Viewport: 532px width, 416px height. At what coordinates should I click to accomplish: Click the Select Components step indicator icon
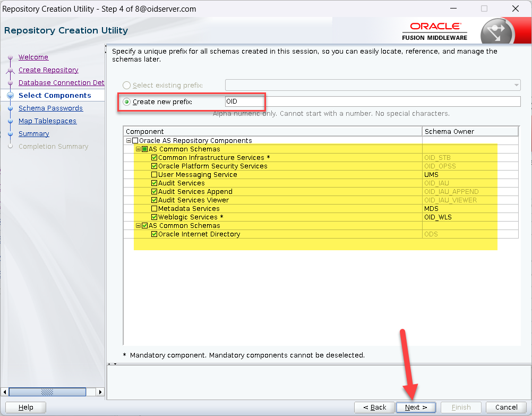tap(10, 96)
